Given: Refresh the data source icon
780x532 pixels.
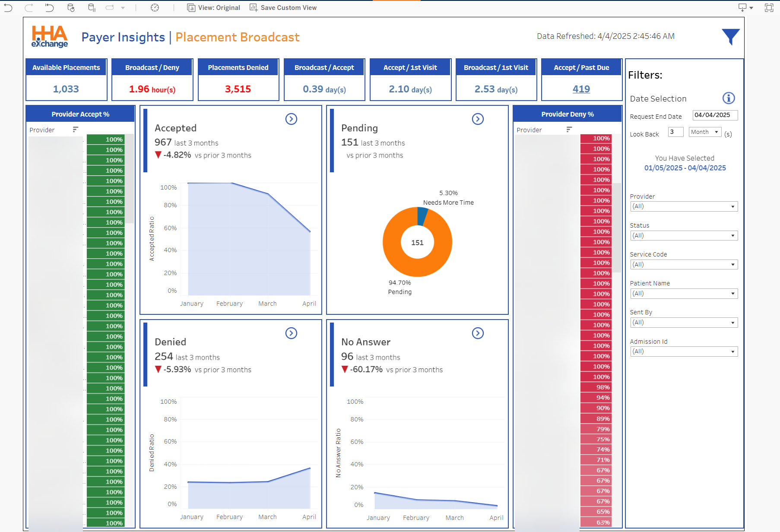Looking at the screenshot, I should click(70, 8).
